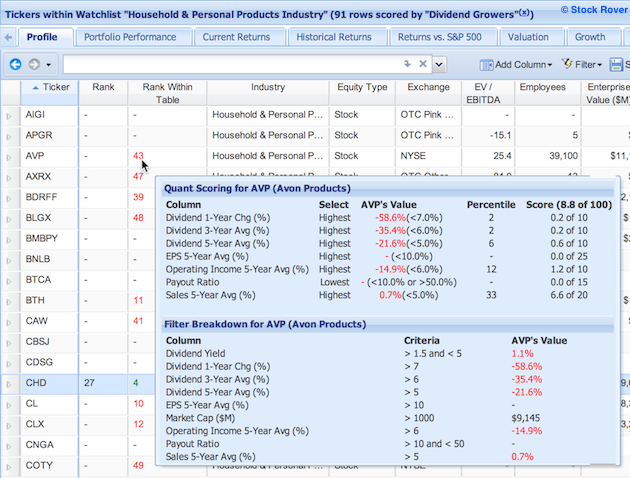Expand the COTY row

[9, 467]
